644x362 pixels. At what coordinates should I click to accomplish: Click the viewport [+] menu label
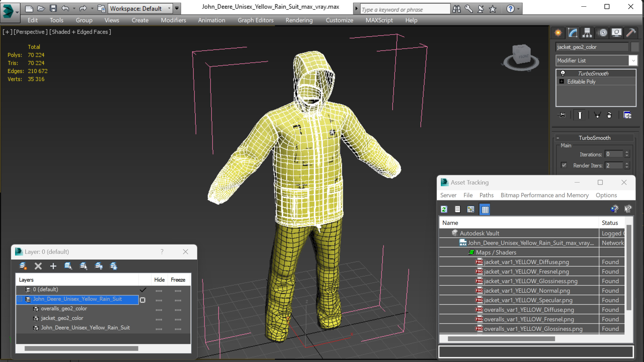(7, 32)
